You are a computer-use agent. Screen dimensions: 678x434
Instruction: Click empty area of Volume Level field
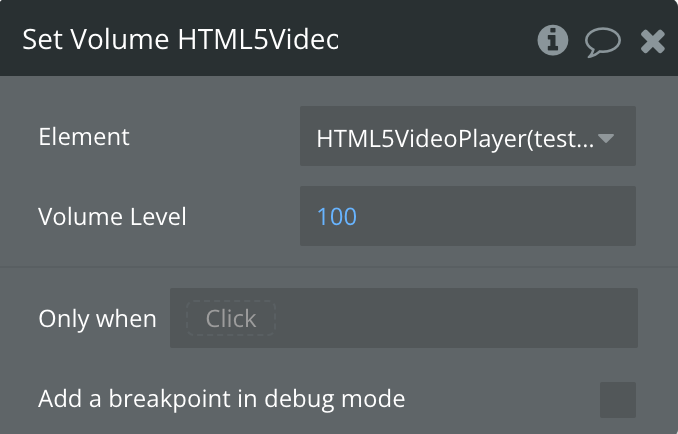click(497, 216)
